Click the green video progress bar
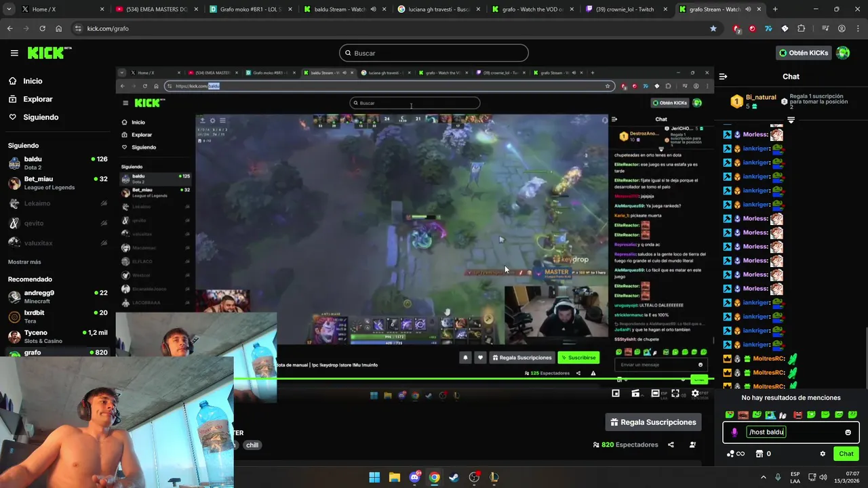The height and width of the screenshot is (488, 868). [x=414, y=378]
